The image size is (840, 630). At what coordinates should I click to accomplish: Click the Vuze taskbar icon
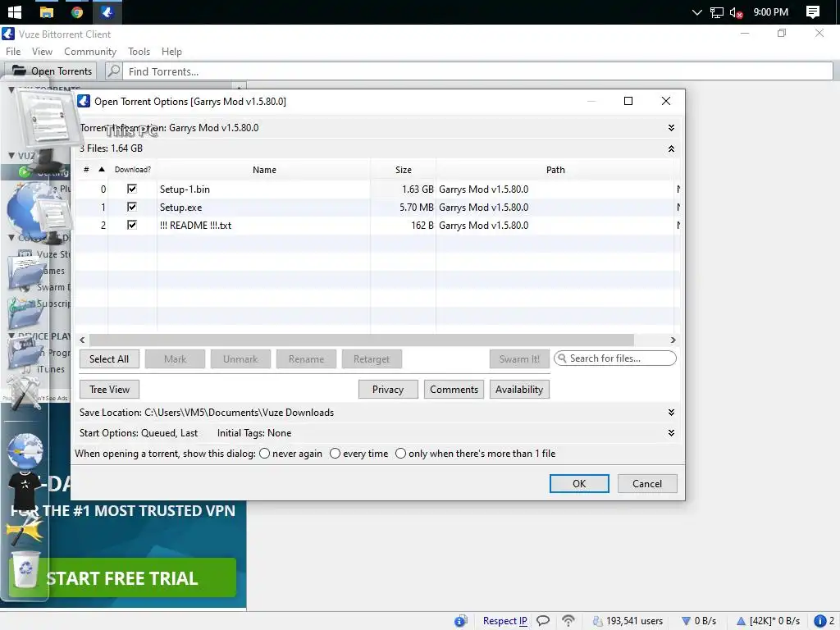coord(107,11)
